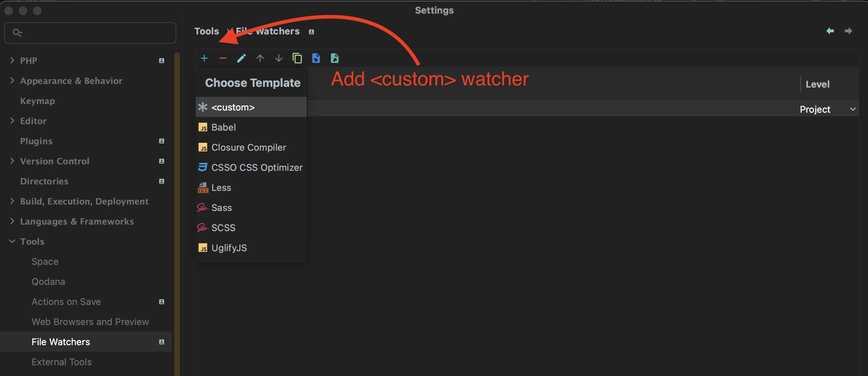Screen dimensions: 868x376
Task: Click the Tools breadcrumb link
Action: tap(207, 31)
